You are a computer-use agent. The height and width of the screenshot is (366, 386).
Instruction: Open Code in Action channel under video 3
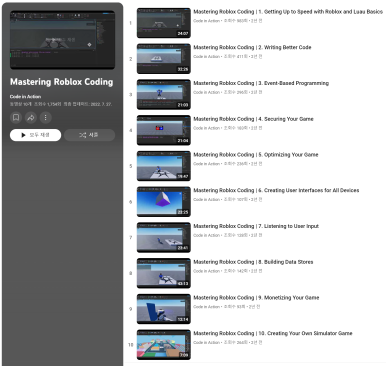(x=206, y=92)
